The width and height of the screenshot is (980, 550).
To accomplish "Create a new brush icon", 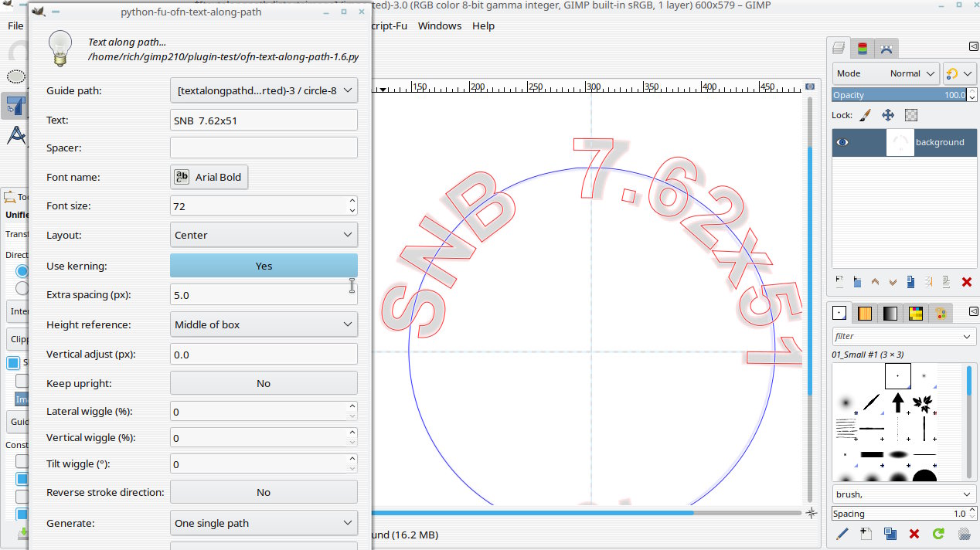I will (x=866, y=534).
